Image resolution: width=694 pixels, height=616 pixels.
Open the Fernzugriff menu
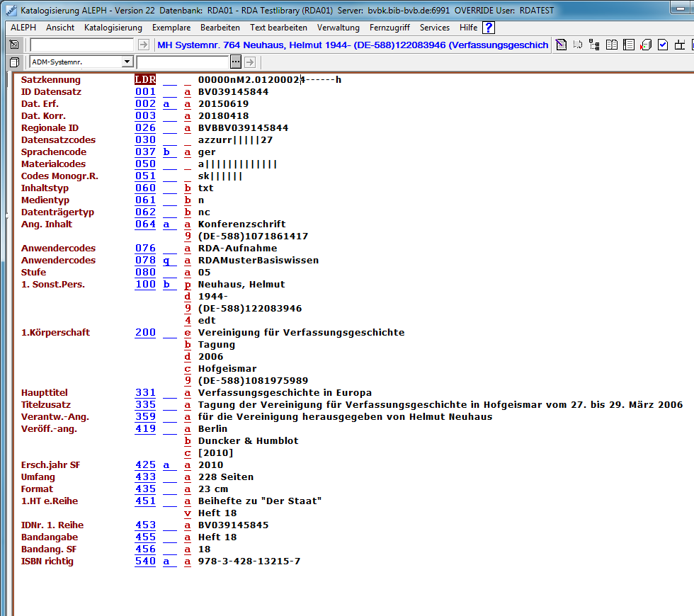[389, 28]
